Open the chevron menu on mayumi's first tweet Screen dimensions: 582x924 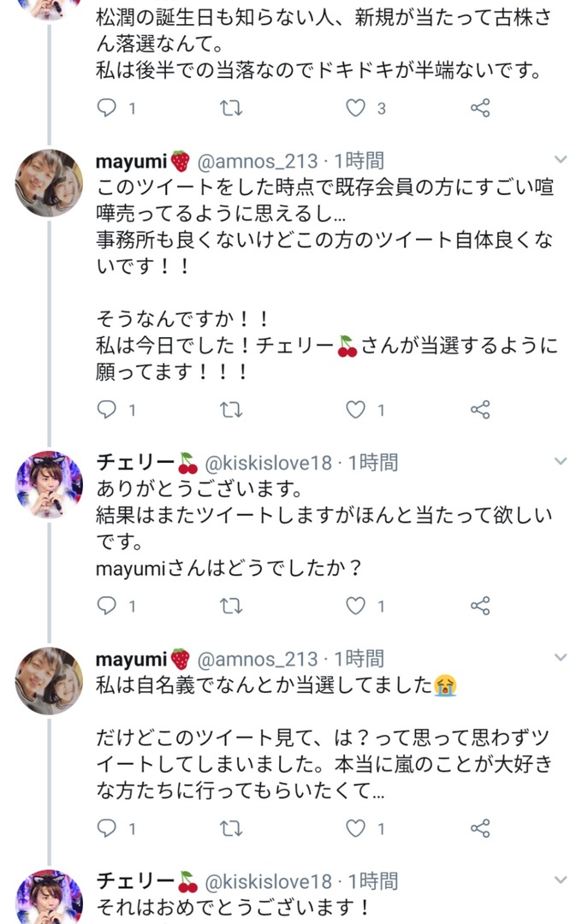(561, 159)
